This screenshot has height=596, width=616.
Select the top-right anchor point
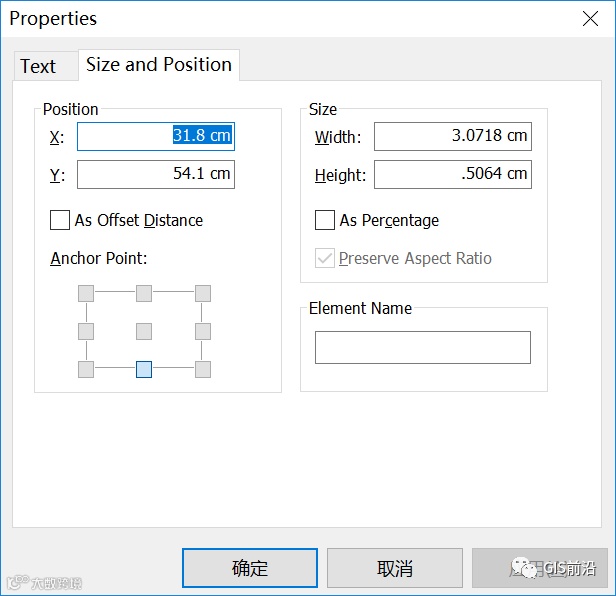tap(203, 293)
